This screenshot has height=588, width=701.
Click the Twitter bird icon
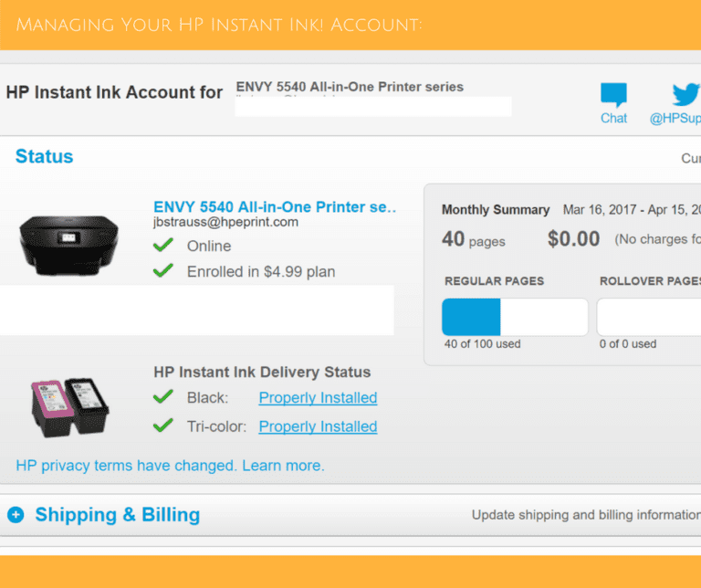click(x=685, y=95)
